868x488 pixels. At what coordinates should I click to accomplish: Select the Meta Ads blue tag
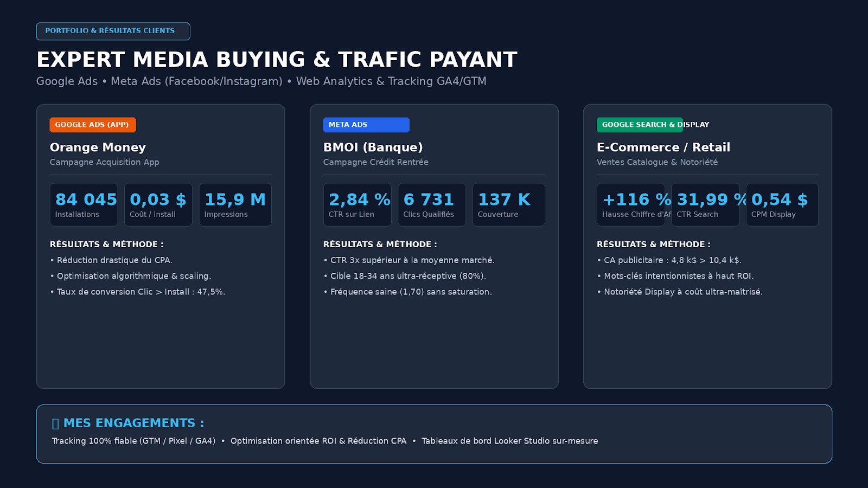click(366, 125)
